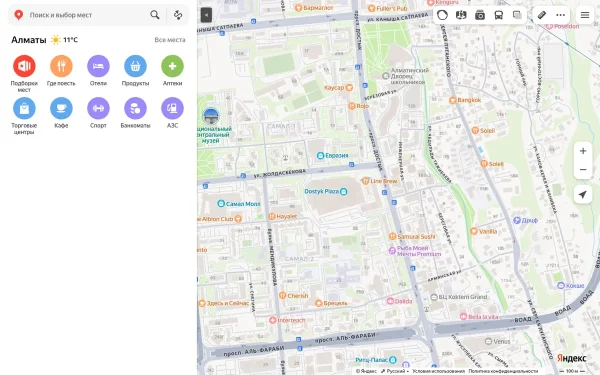Click the weather 11°C indicator
The height and width of the screenshot is (375, 600).
pos(65,40)
